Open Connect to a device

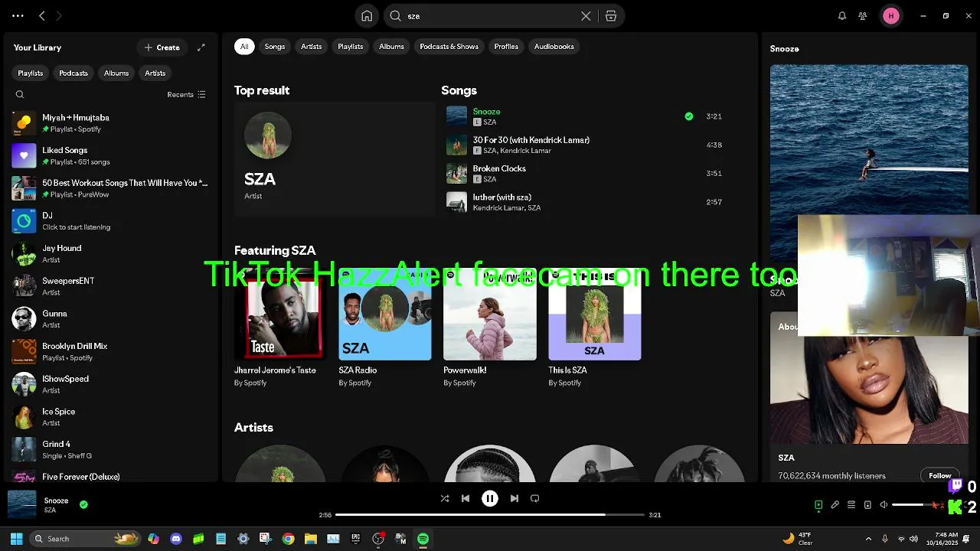[x=867, y=505]
